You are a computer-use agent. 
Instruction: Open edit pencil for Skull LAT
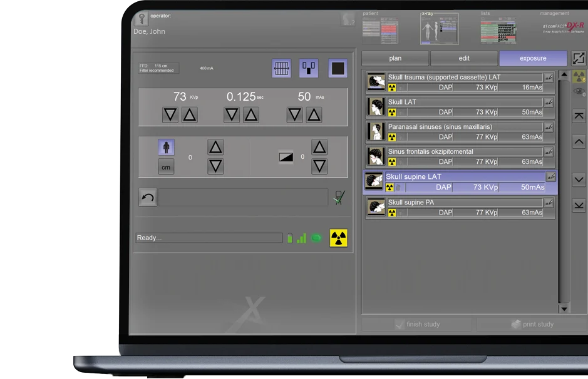549,103
